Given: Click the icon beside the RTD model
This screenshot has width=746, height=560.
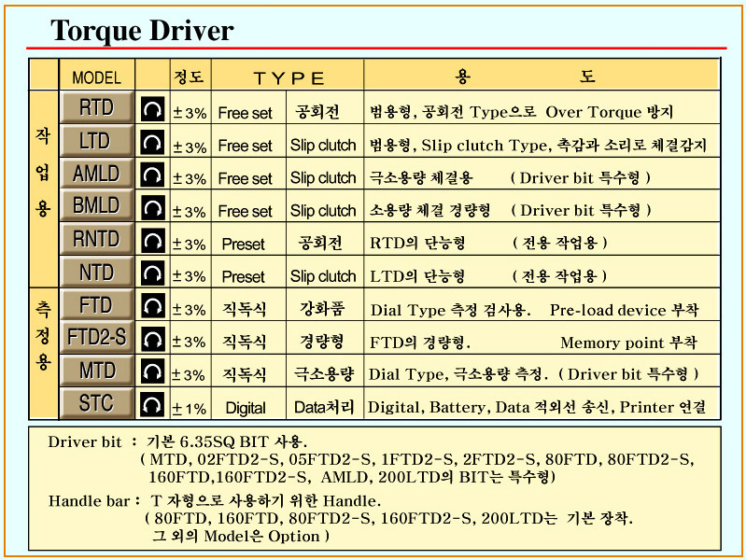Looking at the screenshot, I should coord(151,110).
